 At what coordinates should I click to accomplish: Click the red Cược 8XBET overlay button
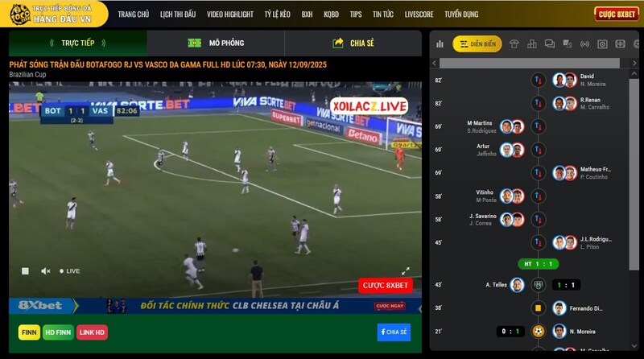coord(386,286)
